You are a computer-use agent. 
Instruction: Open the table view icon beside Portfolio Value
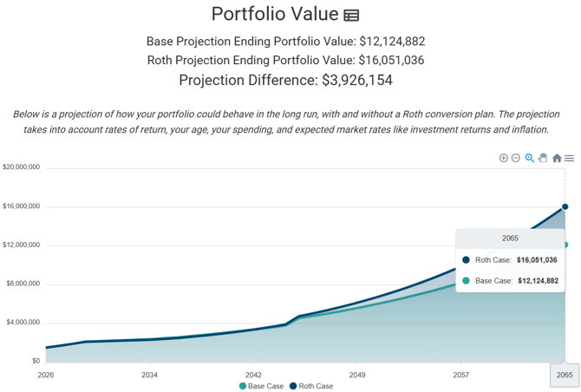tap(351, 16)
